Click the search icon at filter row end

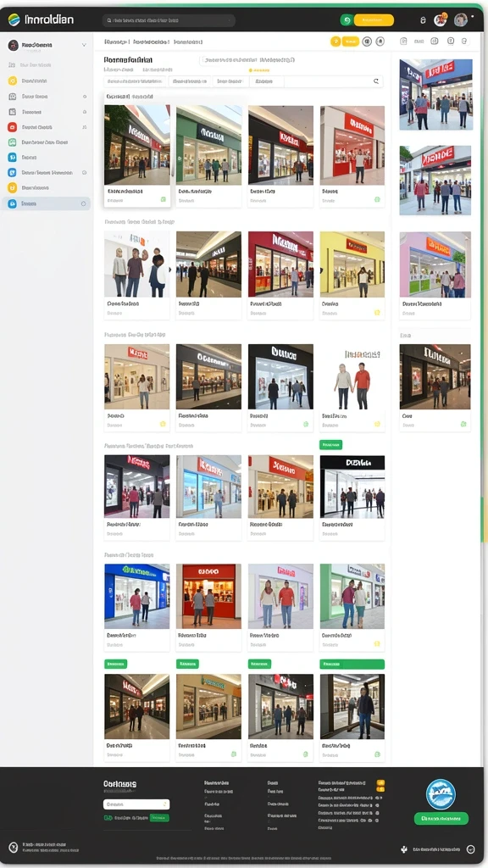pyautogui.click(x=376, y=81)
